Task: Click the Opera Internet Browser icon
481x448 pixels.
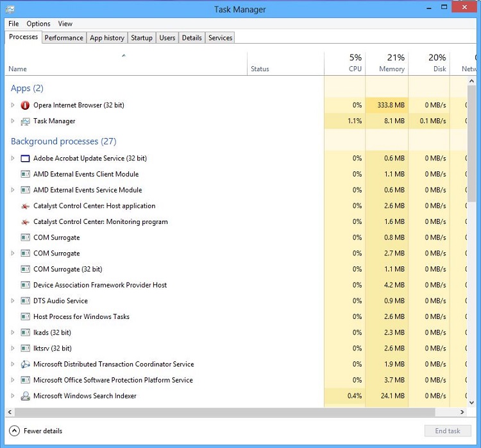Action: (25, 105)
